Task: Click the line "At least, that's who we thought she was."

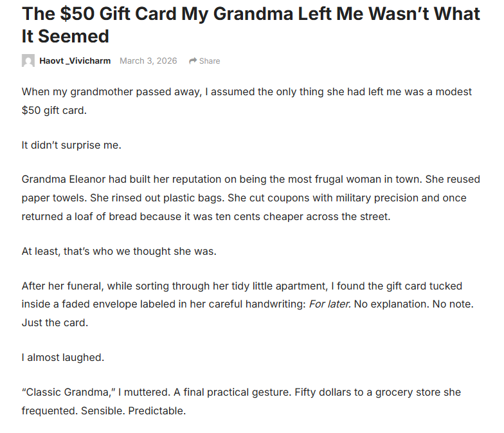Action: pos(119,251)
